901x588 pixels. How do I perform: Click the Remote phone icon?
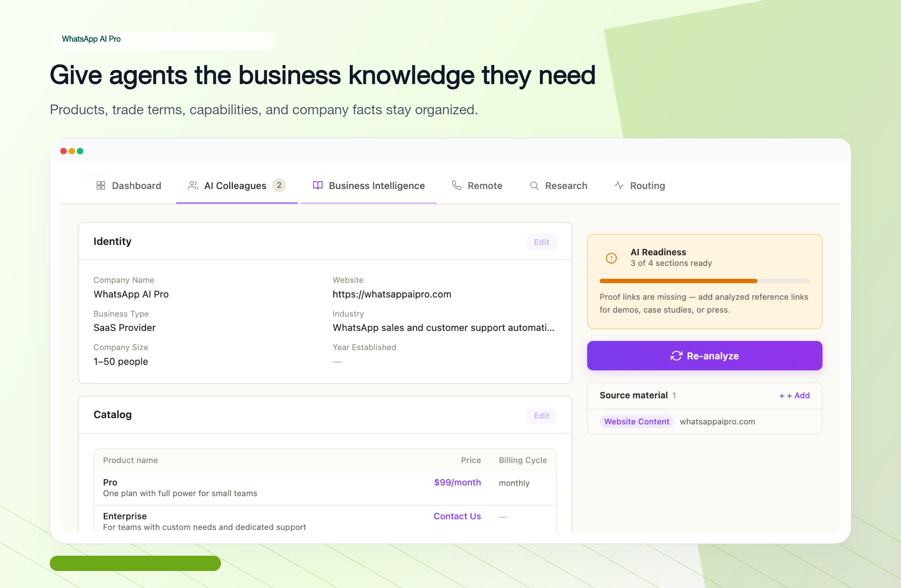coord(456,186)
